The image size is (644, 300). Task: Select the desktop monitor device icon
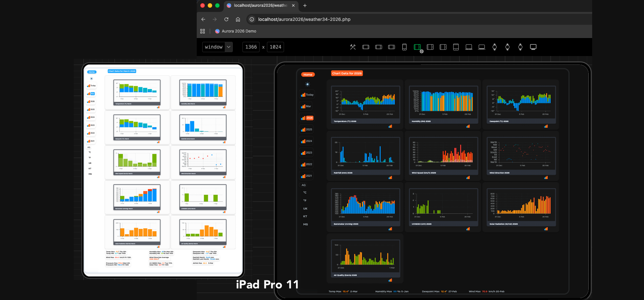click(x=533, y=47)
